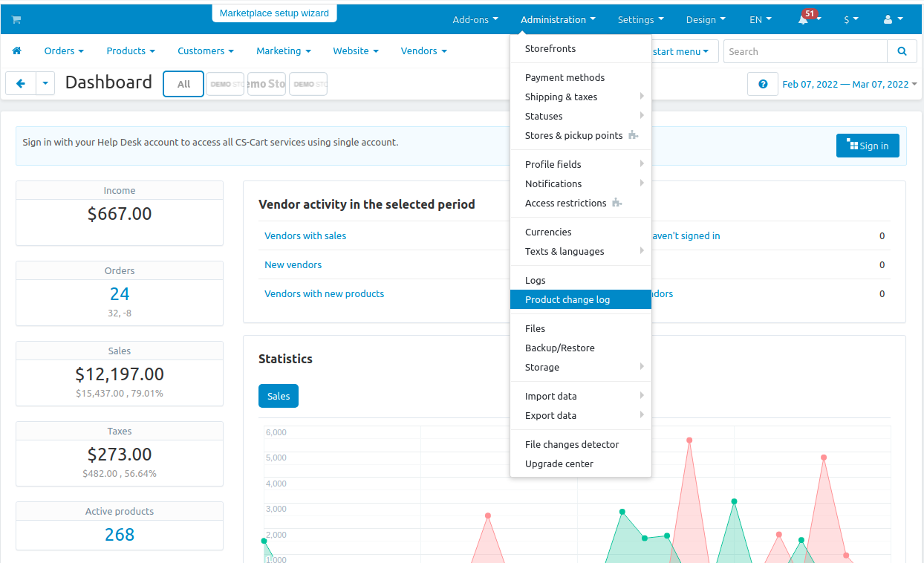Click the Help Desk Sign in button
Image resolution: width=924 pixels, height=563 pixels.
[x=868, y=146]
